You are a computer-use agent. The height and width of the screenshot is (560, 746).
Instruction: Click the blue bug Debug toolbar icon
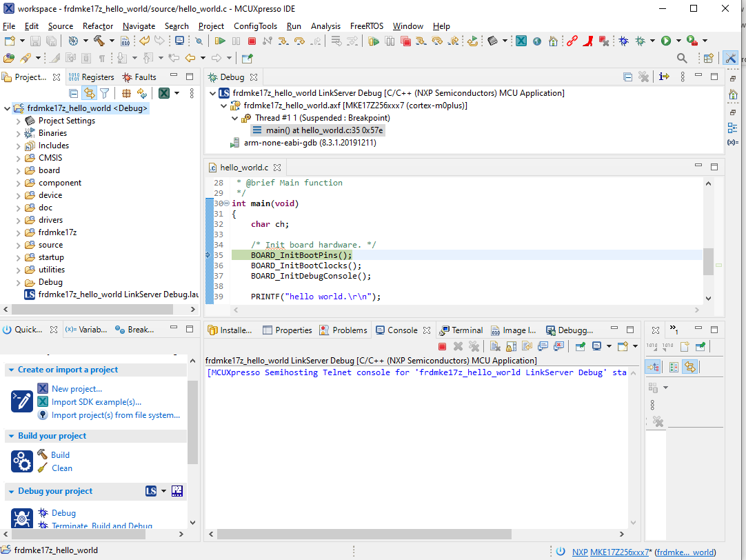623,41
